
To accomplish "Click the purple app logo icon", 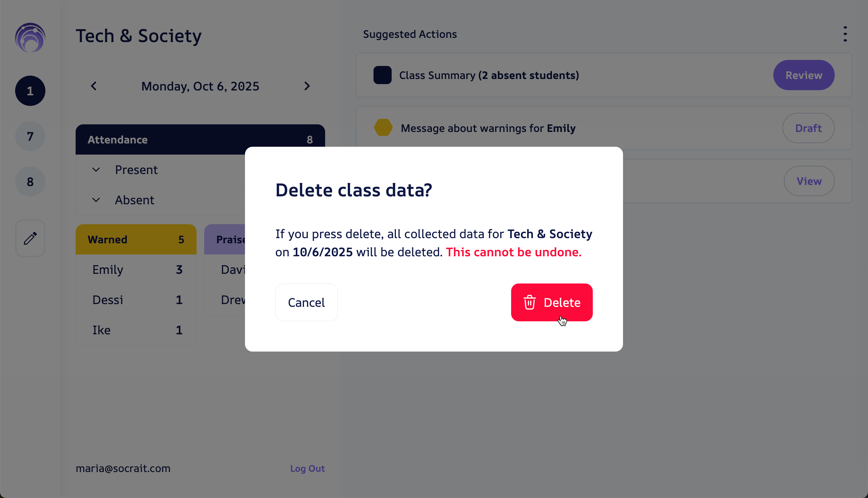I will [x=30, y=38].
